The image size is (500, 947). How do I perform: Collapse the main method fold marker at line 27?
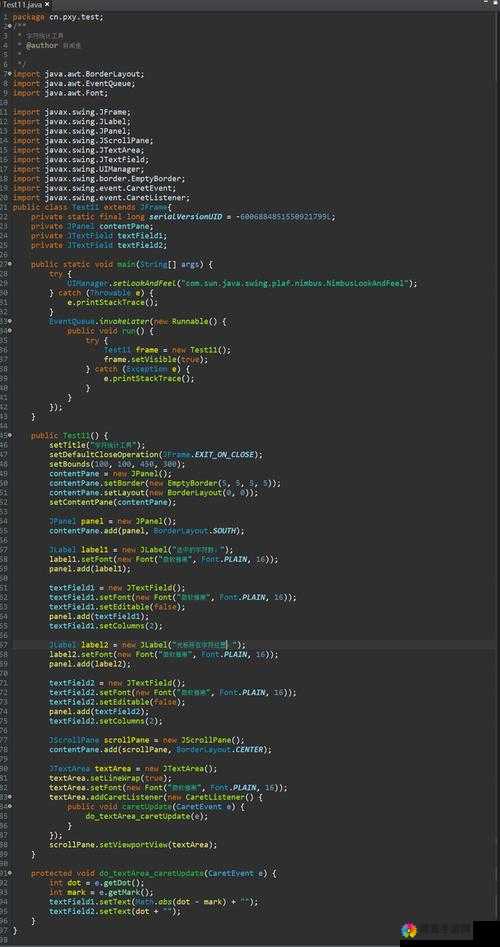point(10,264)
